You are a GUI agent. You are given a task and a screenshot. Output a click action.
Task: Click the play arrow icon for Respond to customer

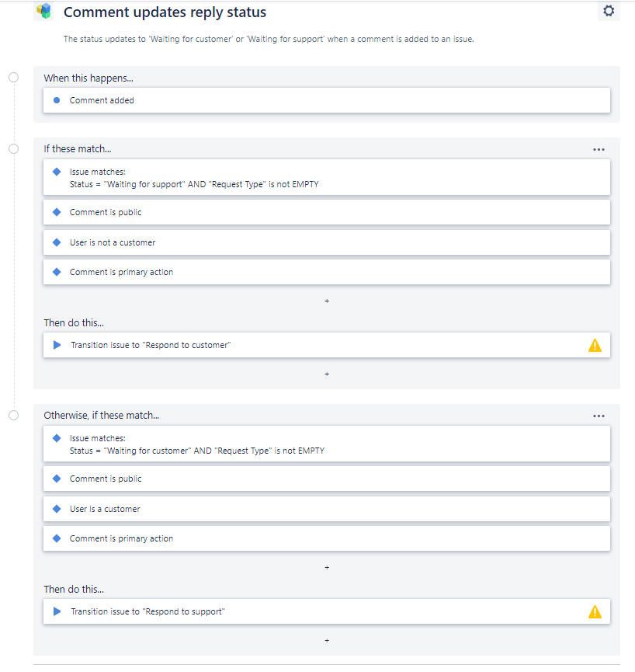(57, 345)
